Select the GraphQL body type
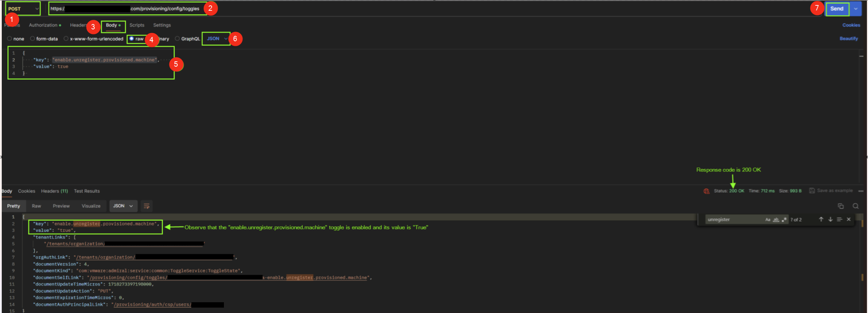 pyautogui.click(x=187, y=39)
